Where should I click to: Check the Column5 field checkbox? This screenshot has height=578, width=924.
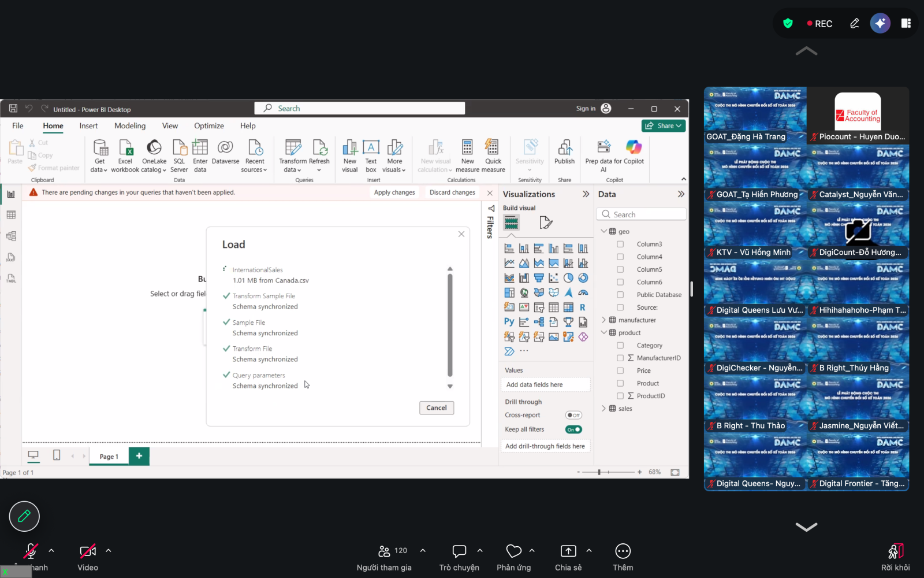(620, 269)
